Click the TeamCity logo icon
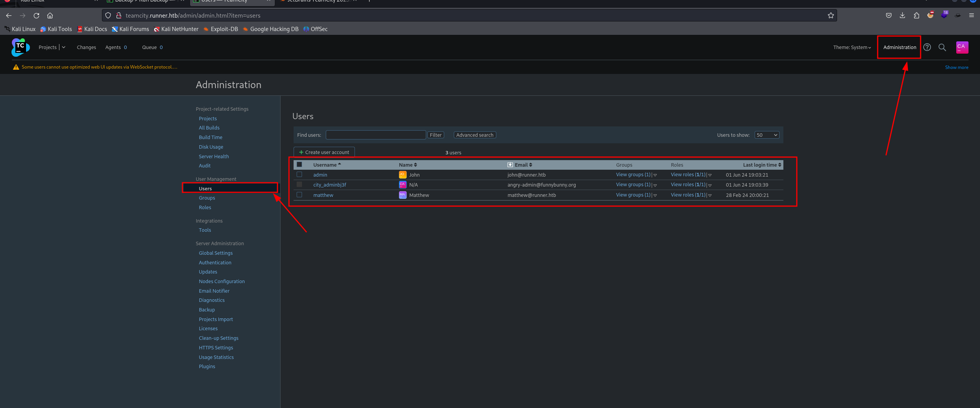 (21, 48)
